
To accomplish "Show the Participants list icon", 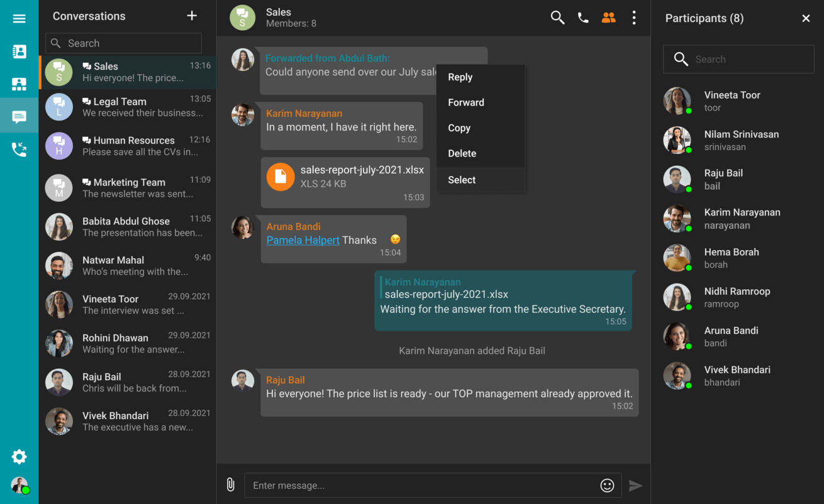I will click(608, 18).
